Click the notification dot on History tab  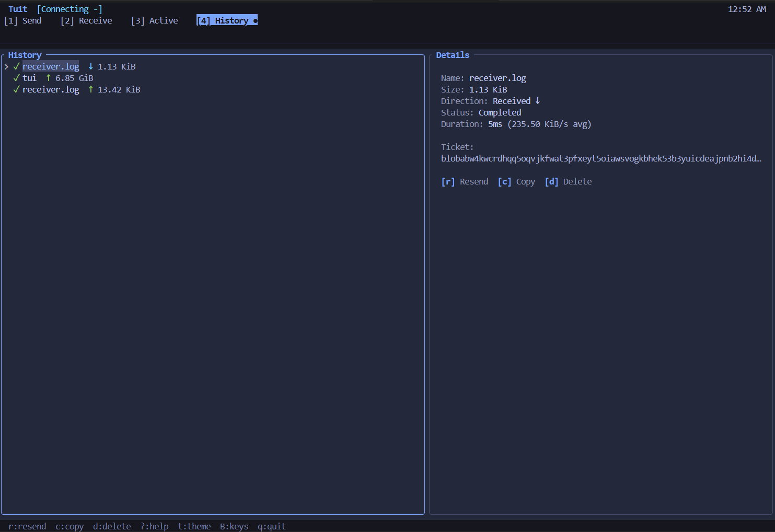[x=255, y=20]
